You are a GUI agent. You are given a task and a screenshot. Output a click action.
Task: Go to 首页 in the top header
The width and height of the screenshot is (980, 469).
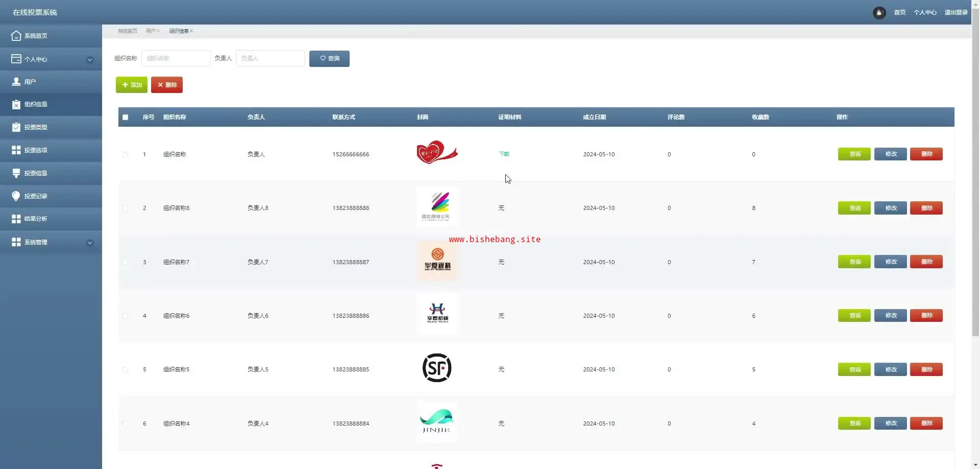(900, 12)
